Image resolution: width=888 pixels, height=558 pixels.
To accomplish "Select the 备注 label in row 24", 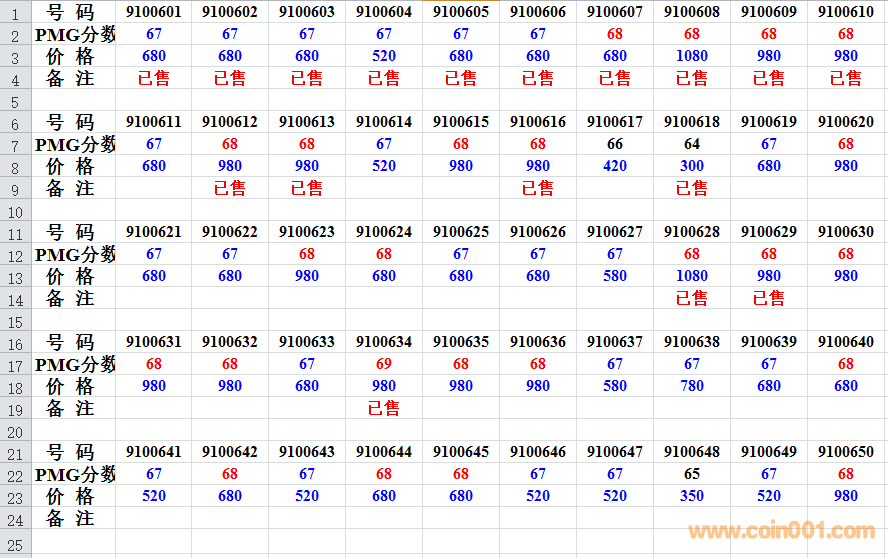I will [70, 518].
